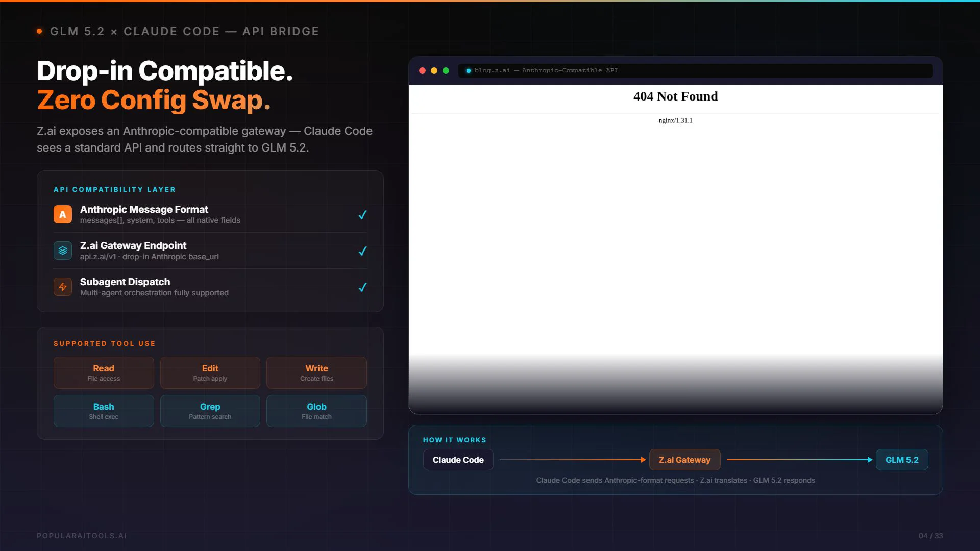Click the 'Anthropic Message Format' row title
The image size is (980, 551).
(x=144, y=209)
